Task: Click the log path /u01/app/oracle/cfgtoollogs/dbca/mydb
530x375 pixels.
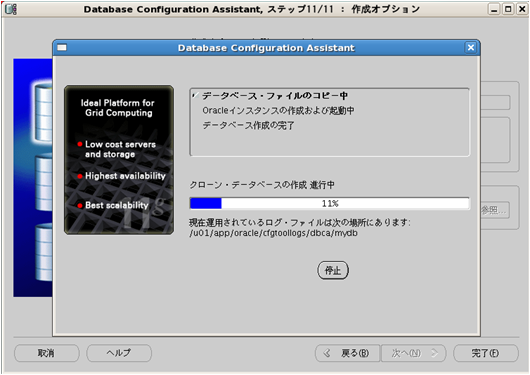Action: [x=273, y=233]
